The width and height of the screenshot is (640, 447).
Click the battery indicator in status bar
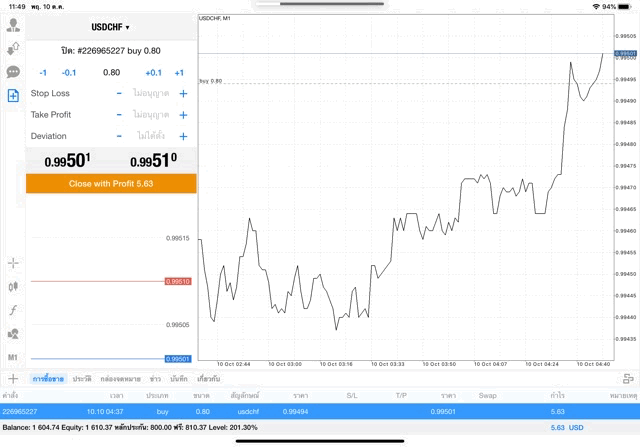625,7
